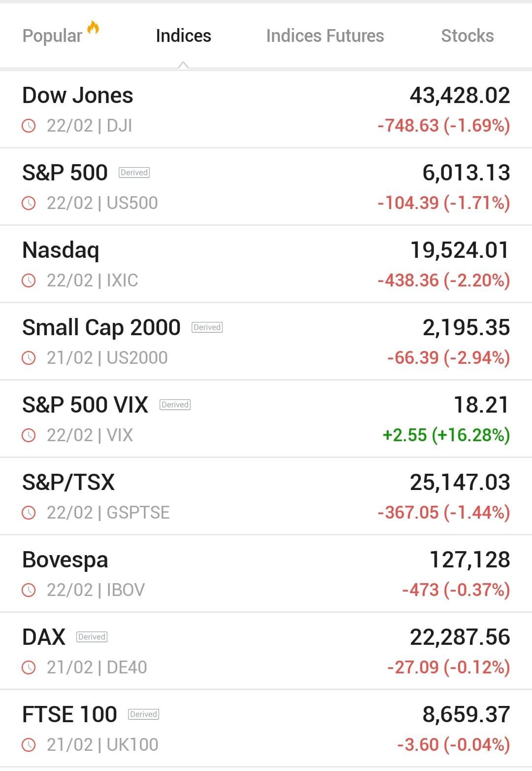Click the Derived badge beside DAX
532x771 pixels.
click(92, 637)
